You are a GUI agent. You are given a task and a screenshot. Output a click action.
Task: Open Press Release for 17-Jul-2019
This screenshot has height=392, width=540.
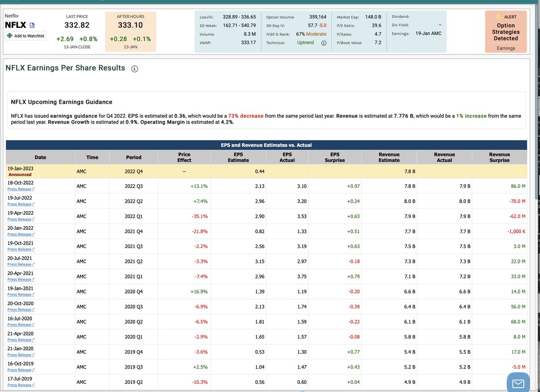point(21,385)
